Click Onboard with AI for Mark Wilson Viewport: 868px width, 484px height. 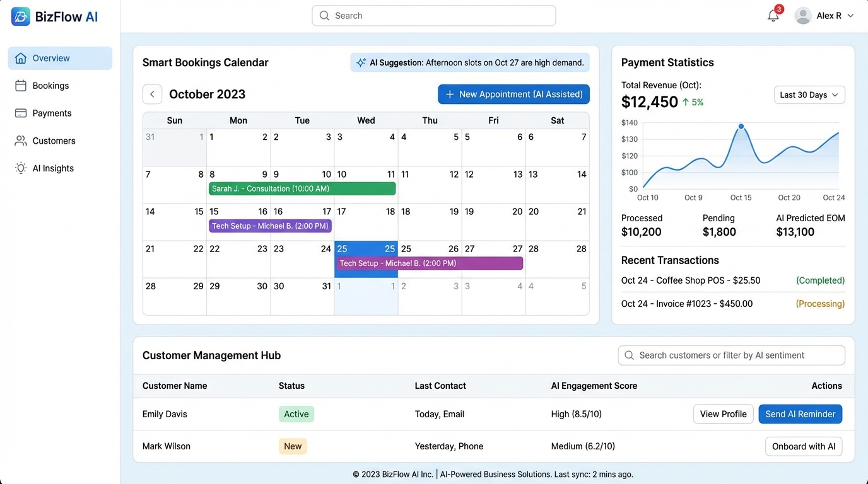point(804,446)
